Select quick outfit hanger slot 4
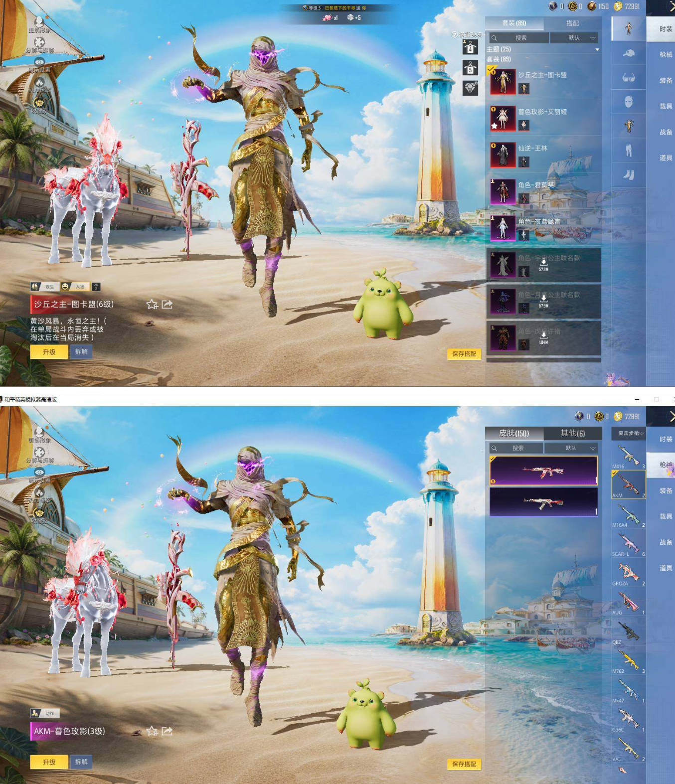Image resolution: width=675 pixels, height=784 pixels. tap(470, 47)
